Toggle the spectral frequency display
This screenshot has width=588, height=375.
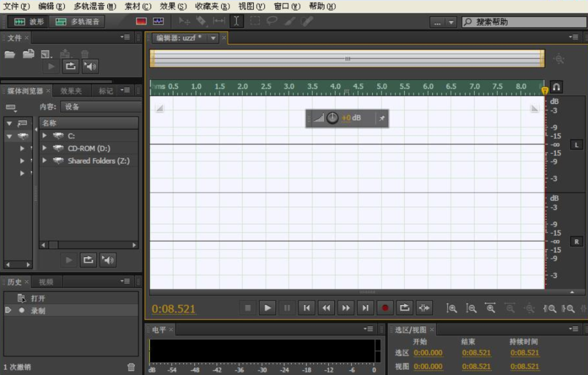(141, 21)
